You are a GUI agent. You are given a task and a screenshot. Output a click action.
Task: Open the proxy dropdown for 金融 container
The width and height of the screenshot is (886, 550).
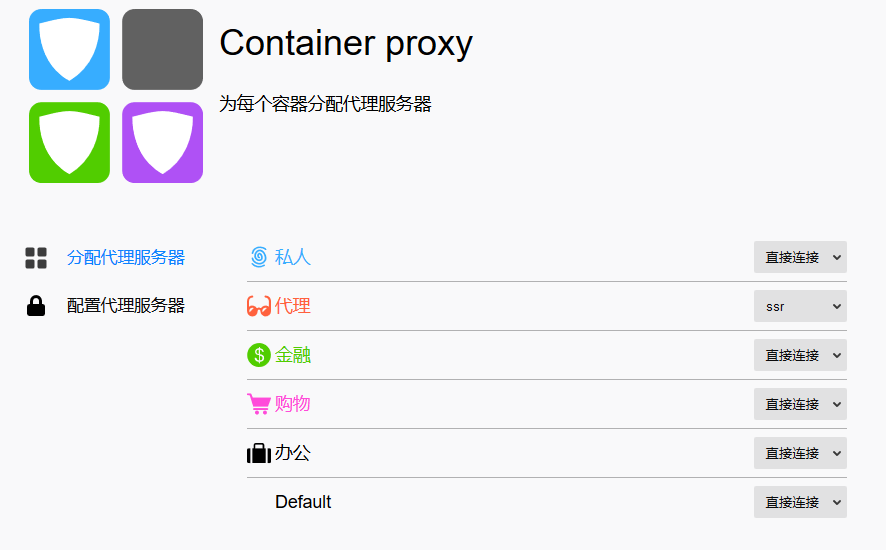pos(800,355)
